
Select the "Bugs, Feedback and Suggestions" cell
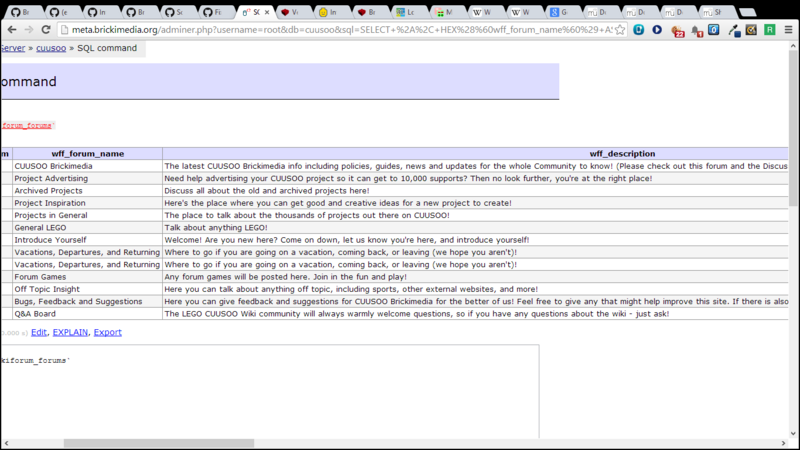click(x=88, y=302)
